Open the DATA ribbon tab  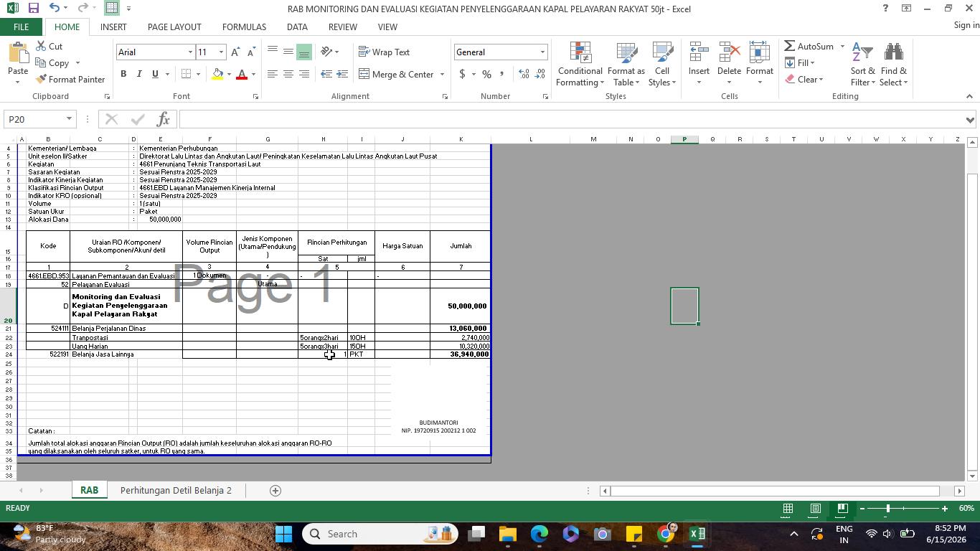coord(297,27)
